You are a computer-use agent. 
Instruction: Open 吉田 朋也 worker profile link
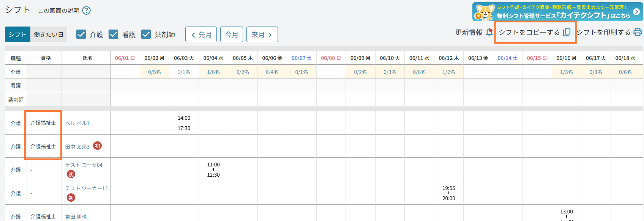76,217
